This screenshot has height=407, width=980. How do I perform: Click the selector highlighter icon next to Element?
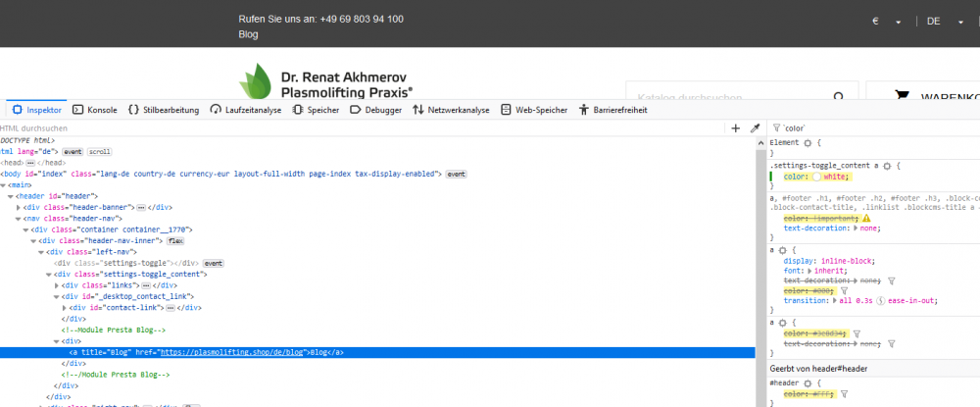tap(808, 142)
